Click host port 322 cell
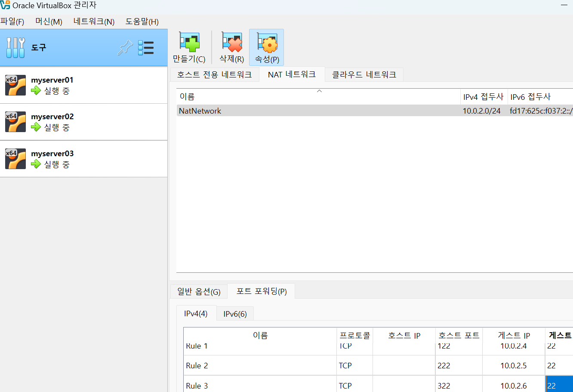Screen dimensions: 573x392 click(459, 385)
